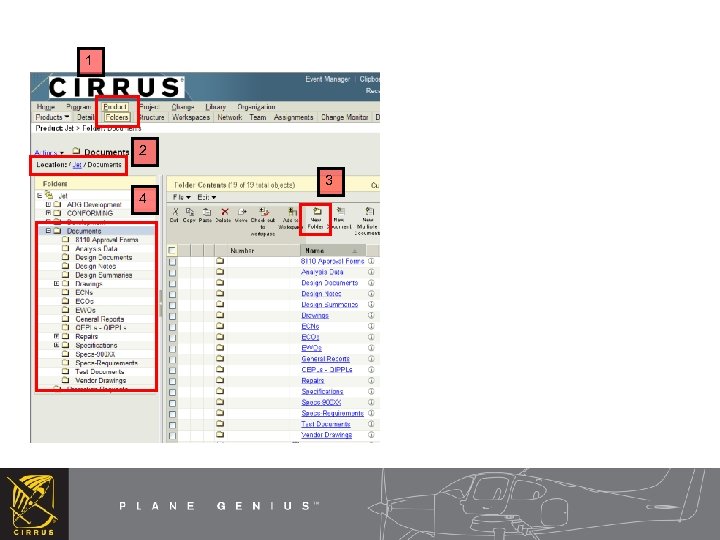Open the File dropdown menu
Screen dimensions: 720x540
click(181, 197)
